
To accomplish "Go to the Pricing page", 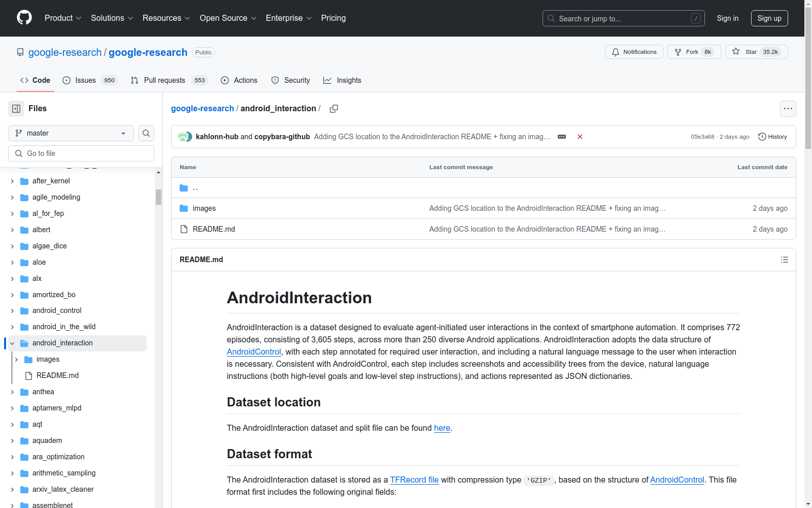I will 333,18.
